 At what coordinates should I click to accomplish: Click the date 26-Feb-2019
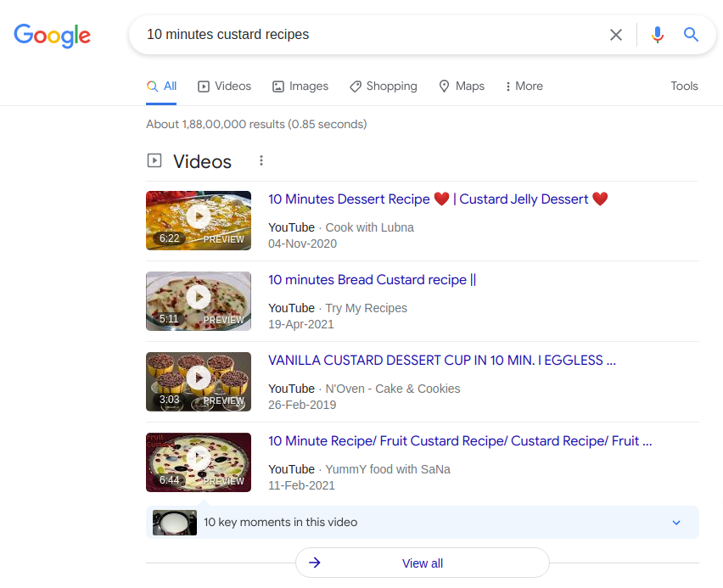[302, 405]
